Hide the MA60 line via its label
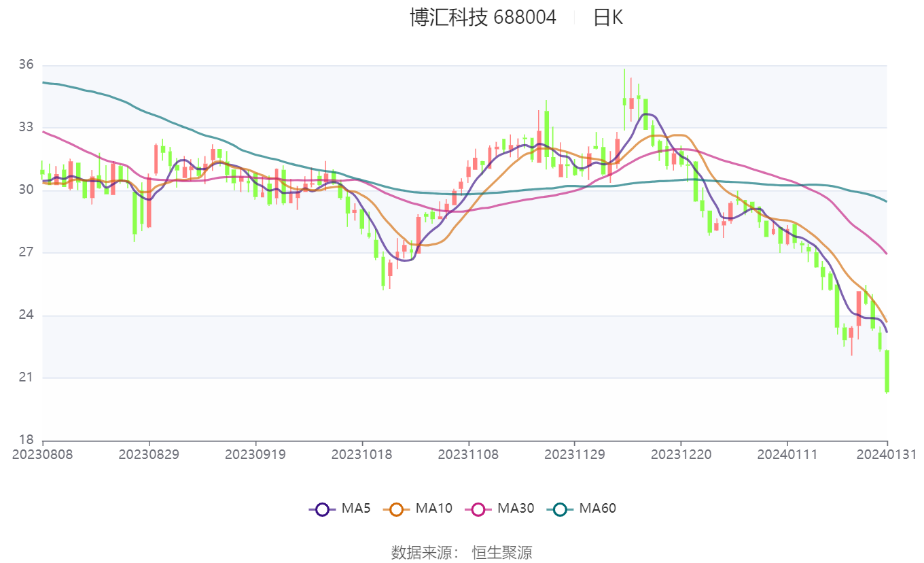The height and width of the screenshot is (563, 924). click(x=597, y=508)
